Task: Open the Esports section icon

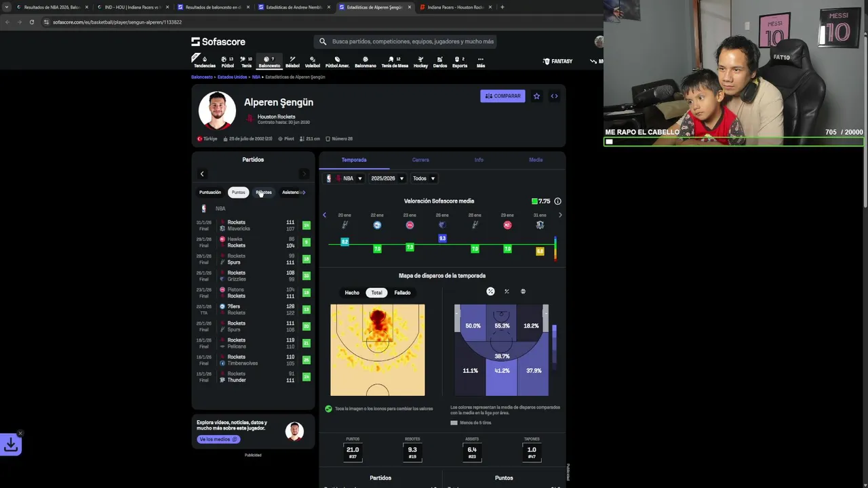Action: 459,62
